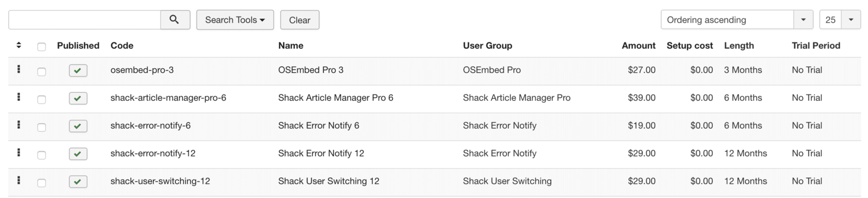Screen dimensions: 868x198
Task: Sort by Amount column header
Action: (x=639, y=46)
